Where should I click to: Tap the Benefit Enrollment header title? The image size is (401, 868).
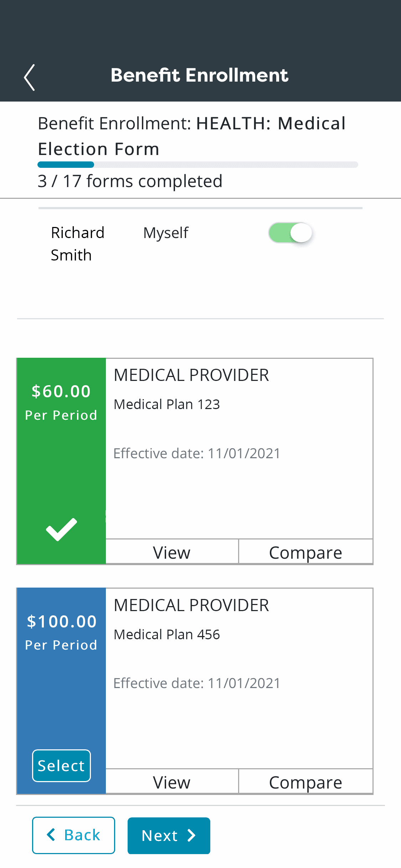(x=200, y=75)
